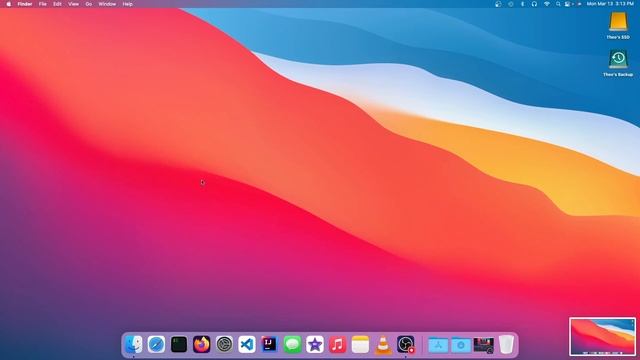Open IntelliJ IDEA from the Dock
The image size is (640, 360).
[x=269, y=344]
